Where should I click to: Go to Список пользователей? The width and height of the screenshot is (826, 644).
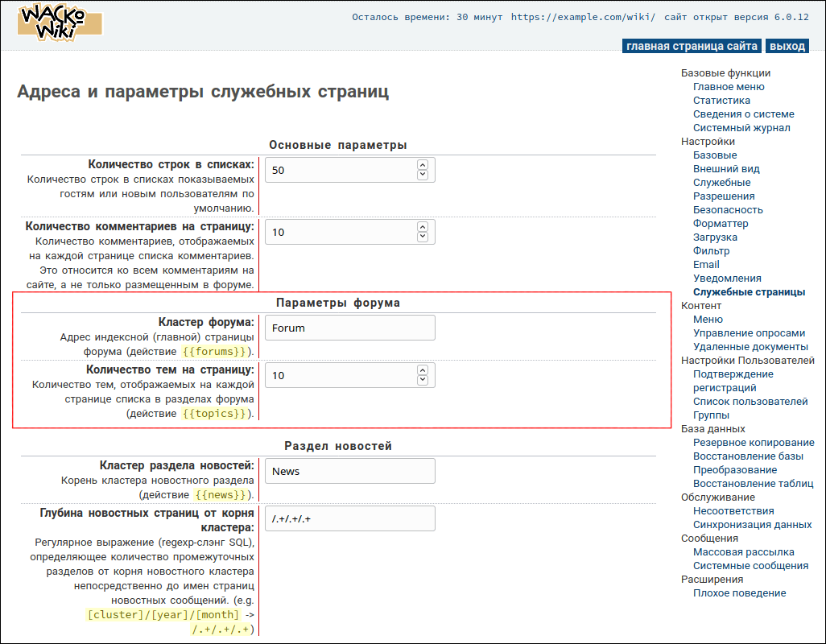[750, 402]
